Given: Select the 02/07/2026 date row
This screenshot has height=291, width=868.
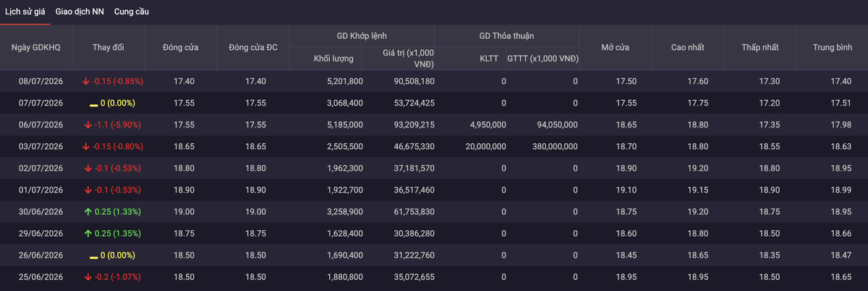Looking at the screenshot, I should click(x=434, y=168).
